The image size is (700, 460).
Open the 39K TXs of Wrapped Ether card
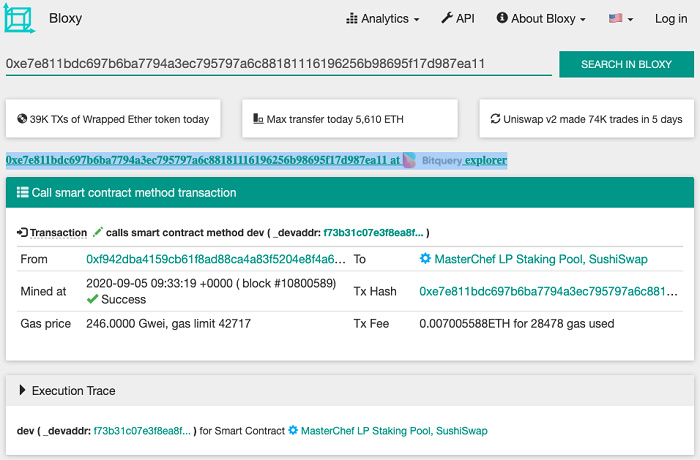(x=113, y=119)
